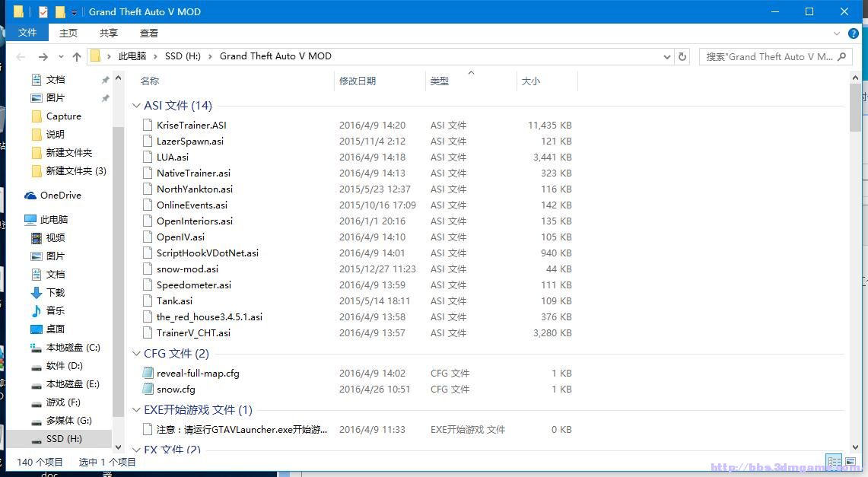This screenshot has height=477, width=868.
Task: Select 游戏 (F:) drive in navigation pane
Action: pyautogui.click(x=63, y=402)
